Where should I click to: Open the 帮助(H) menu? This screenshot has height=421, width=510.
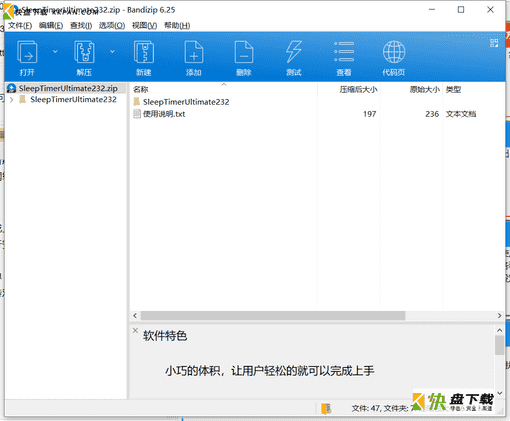pos(177,26)
